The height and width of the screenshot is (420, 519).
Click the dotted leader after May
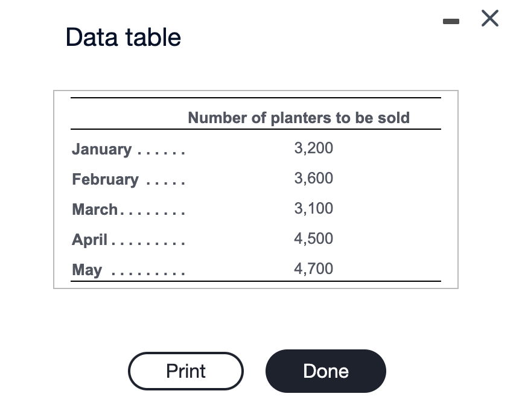[x=148, y=274]
